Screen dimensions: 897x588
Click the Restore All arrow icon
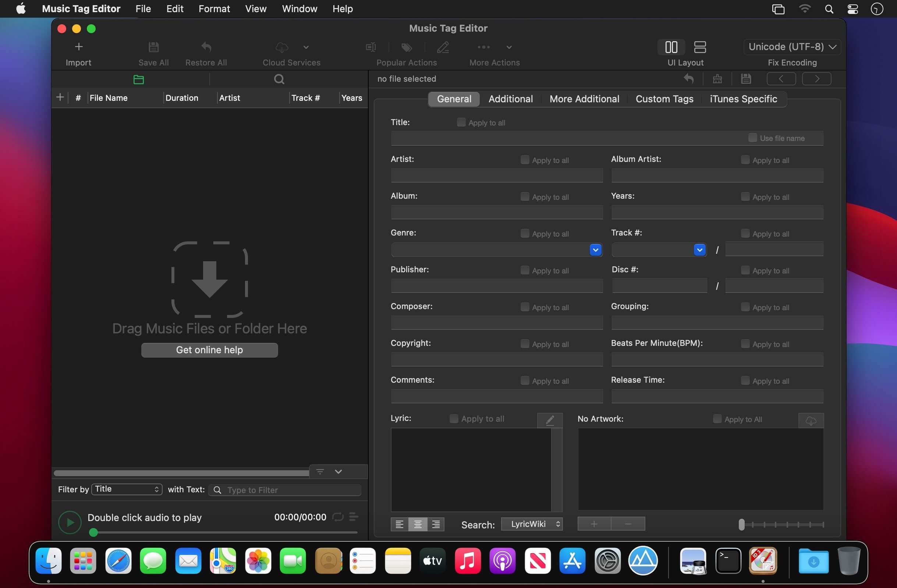pyautogui.click(x=206, y=47)
